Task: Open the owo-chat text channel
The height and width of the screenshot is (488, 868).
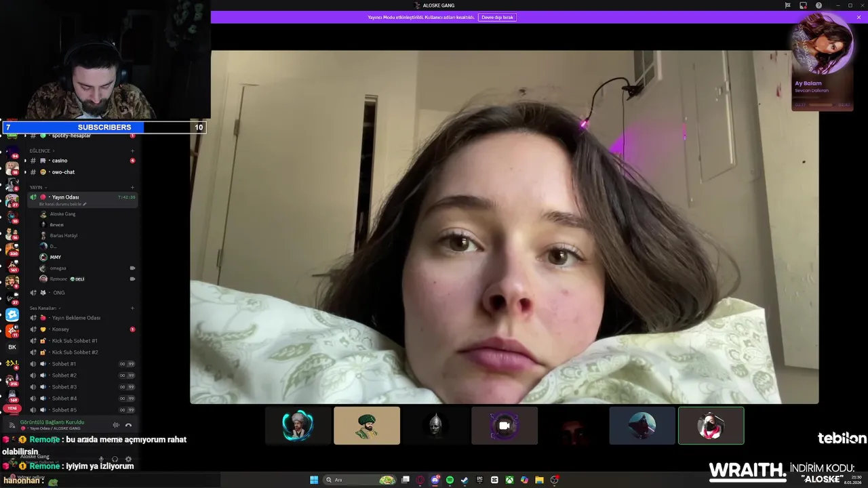Action: 82,172
